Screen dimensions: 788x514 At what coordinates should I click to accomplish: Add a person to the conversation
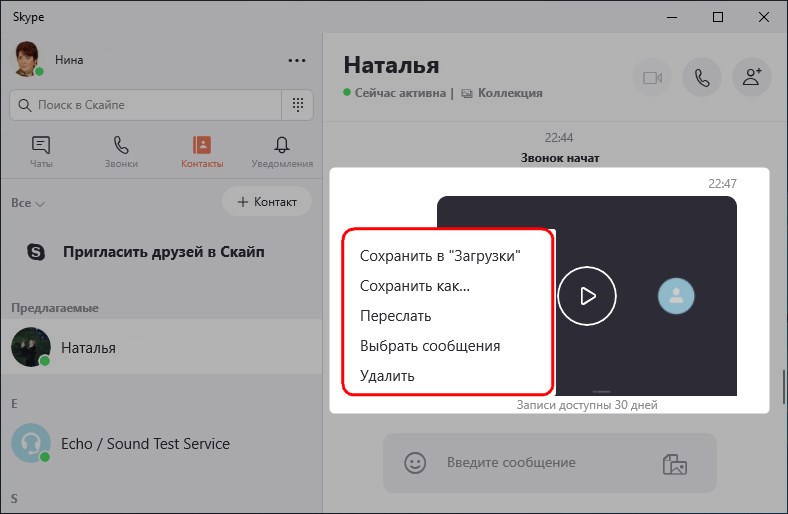(752, 77)
